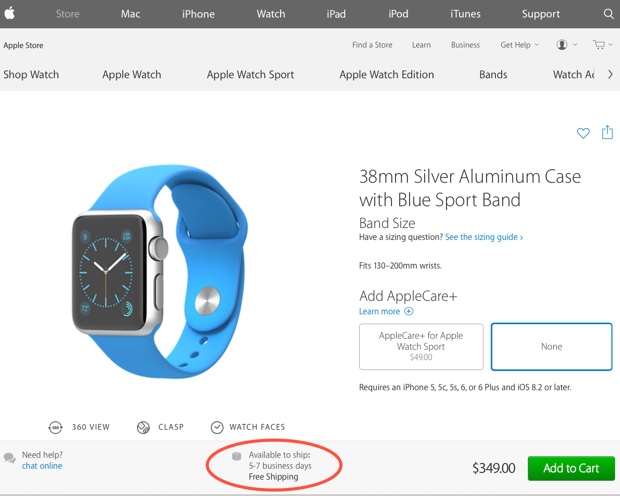Click the chat online link
Image resolution: width=620 pixels, height=496 pixels.
tap(42, 466)
